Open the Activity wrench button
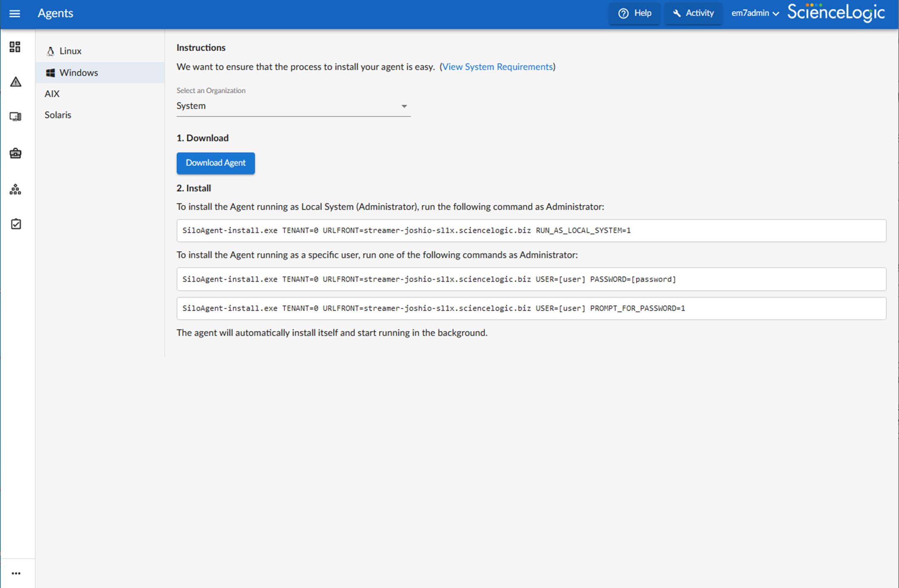899x588 pixels. point(693,13)
